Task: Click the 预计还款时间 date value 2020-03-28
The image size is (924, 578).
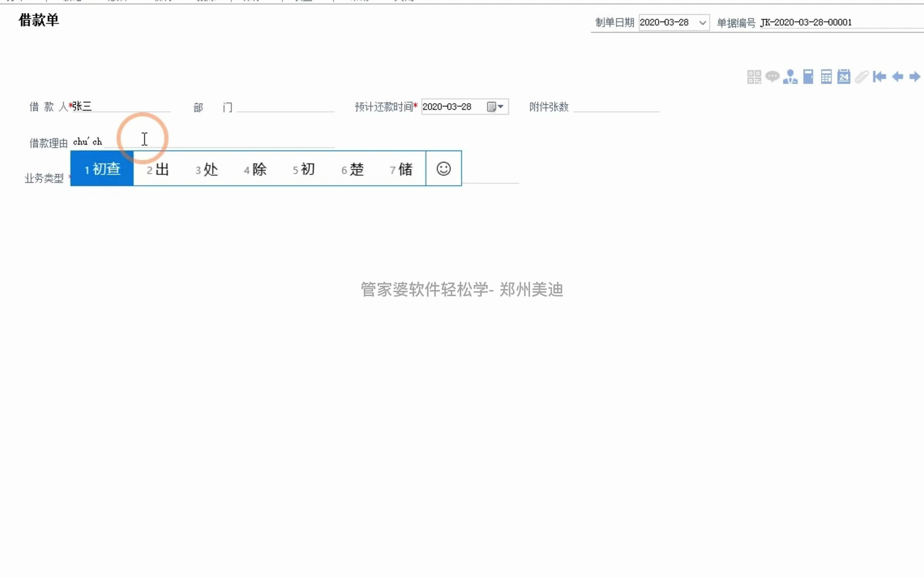Action: coord(447,107)
